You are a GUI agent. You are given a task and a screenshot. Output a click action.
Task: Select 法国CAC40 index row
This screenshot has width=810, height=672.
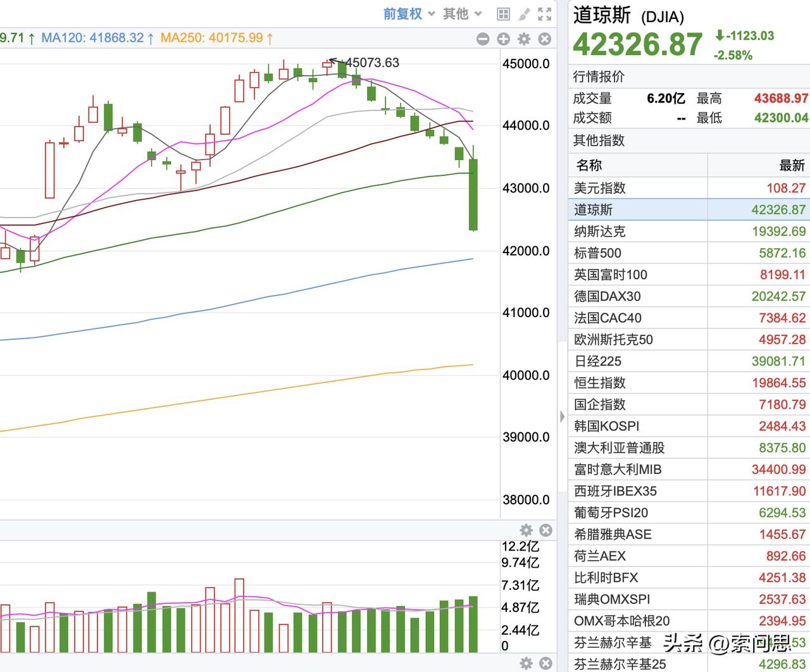689,318
